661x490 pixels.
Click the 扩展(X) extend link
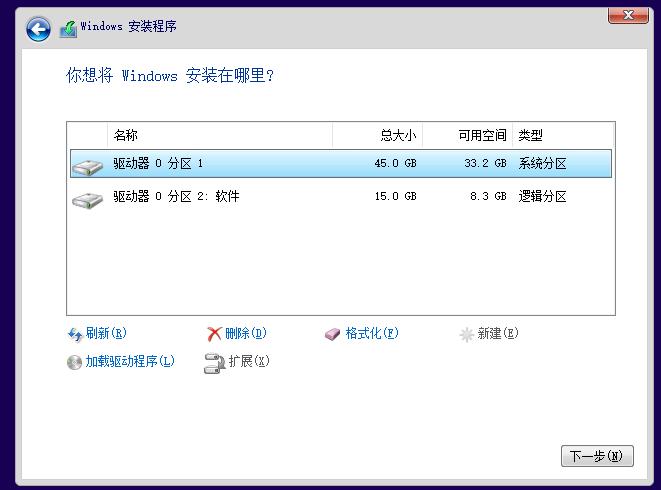[x=249, y=361]
